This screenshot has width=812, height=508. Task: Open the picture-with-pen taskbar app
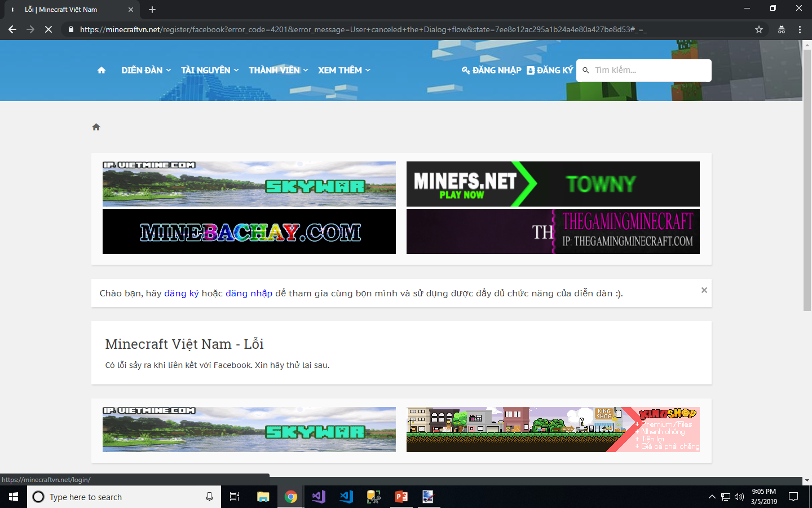429,497
